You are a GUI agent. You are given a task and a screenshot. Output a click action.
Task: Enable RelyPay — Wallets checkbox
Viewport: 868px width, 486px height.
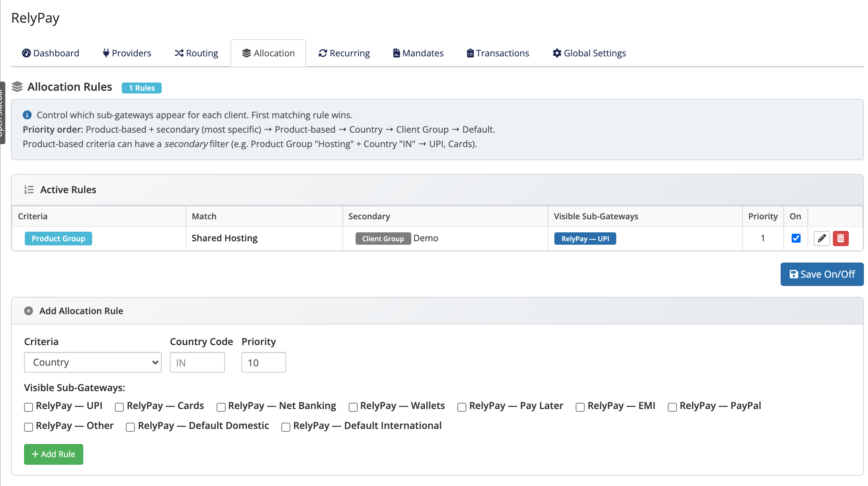tap(353, 407)
